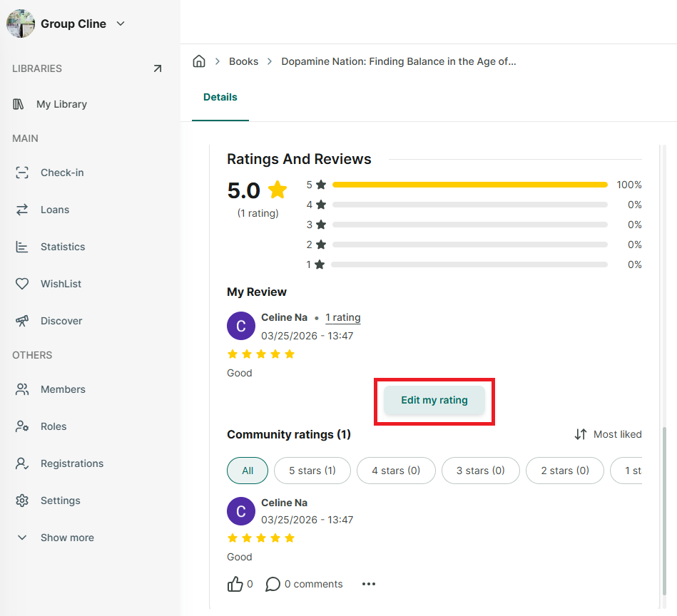Expand the Group Cline dropdown chevron

pyautogui.click(x=121, y=24)
